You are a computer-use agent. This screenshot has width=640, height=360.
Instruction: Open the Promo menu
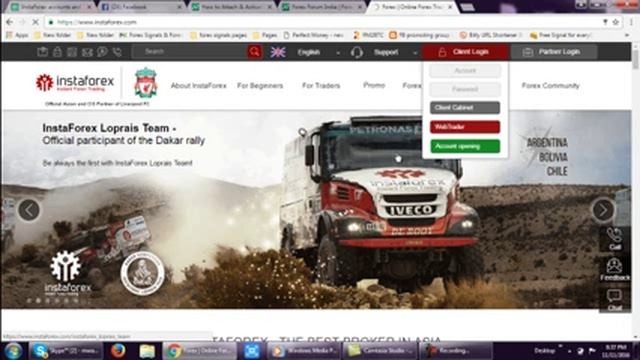374,85
